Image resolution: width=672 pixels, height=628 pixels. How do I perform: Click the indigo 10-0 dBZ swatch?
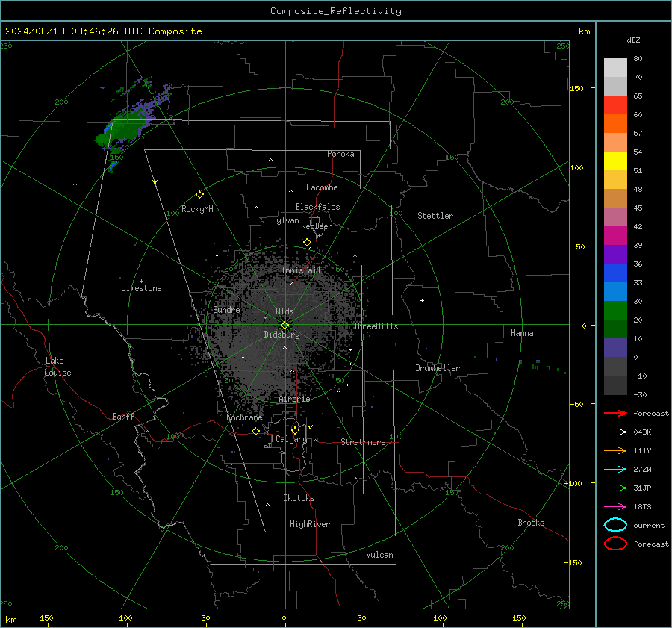[615, 348]
